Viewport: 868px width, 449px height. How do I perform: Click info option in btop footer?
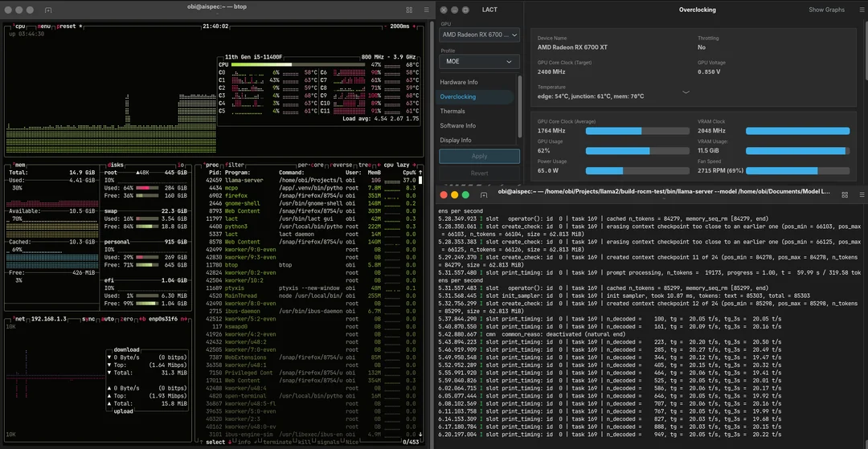pyautogui.click(x=244, y=442)
